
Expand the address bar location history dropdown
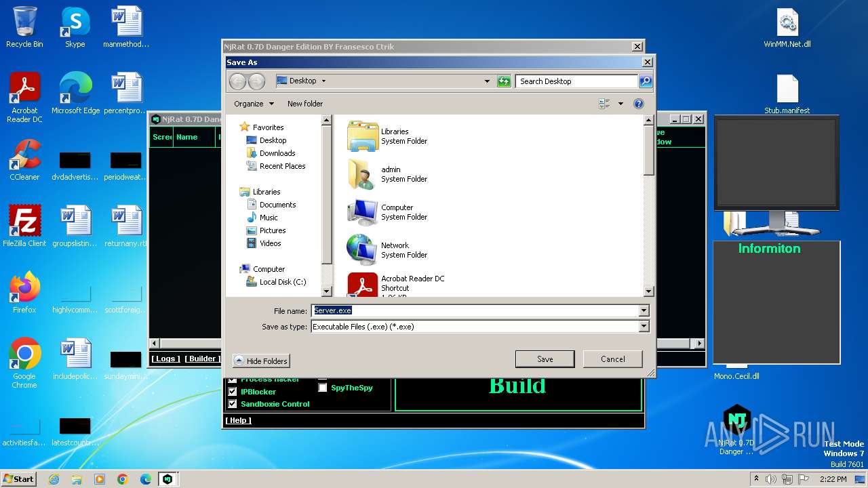click(x=487, y=81)
